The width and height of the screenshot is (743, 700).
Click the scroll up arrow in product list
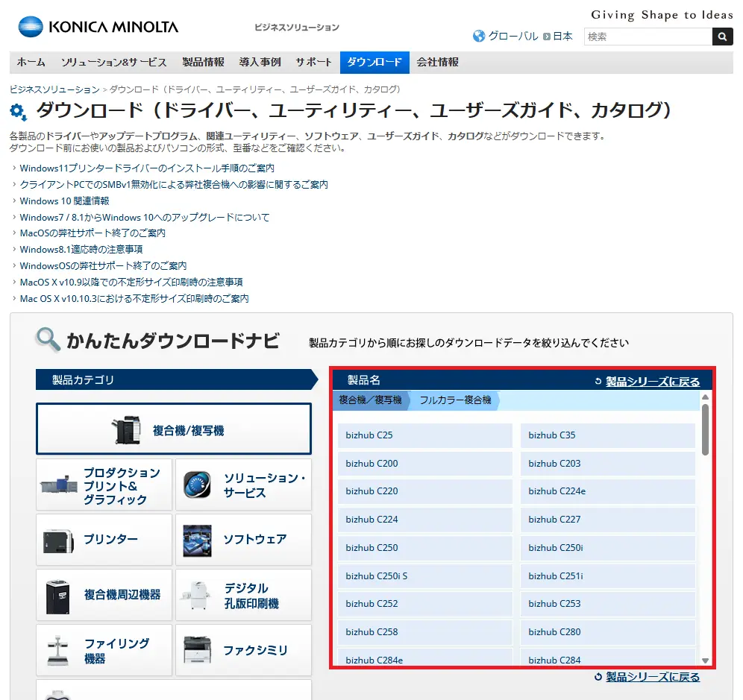coord(705,397)
